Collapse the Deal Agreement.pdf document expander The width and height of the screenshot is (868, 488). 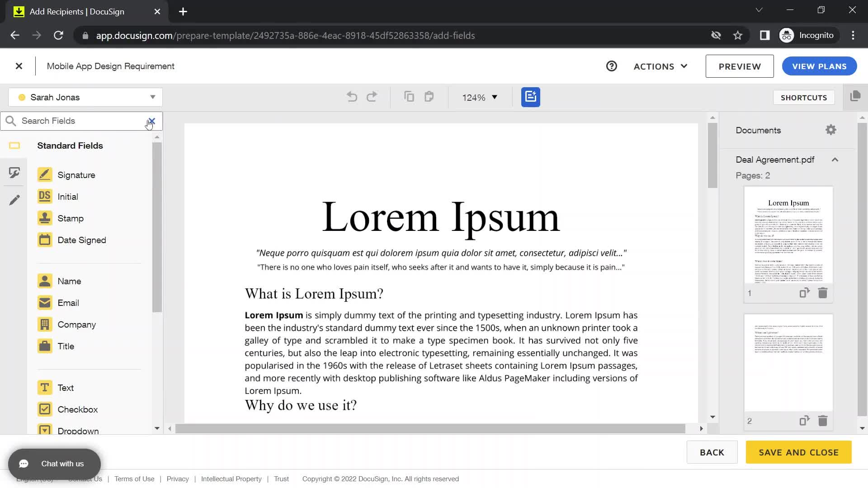click(x=835, y=160)
